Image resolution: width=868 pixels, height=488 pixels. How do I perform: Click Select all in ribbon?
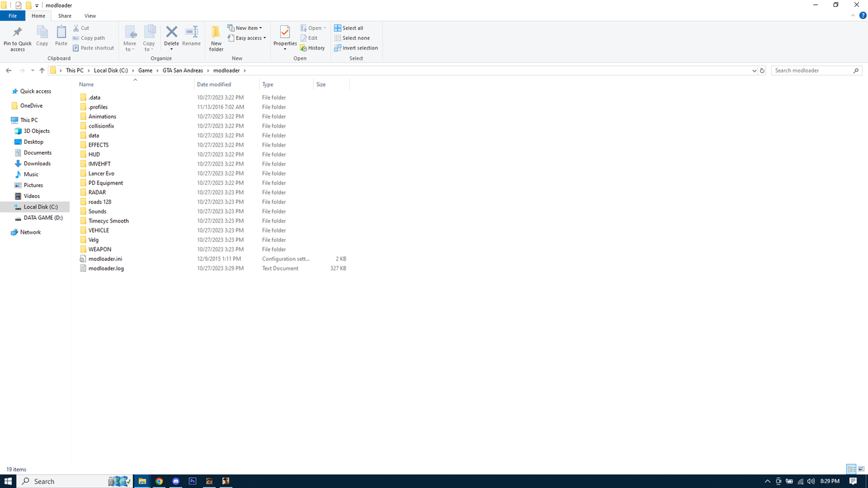point(349,28)
